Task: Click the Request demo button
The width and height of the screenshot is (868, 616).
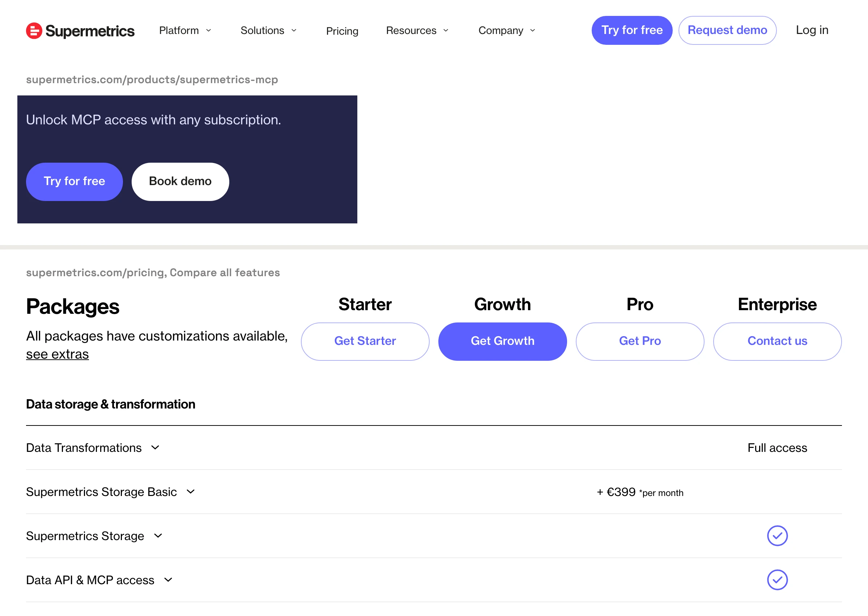Action: pos(727,30)
